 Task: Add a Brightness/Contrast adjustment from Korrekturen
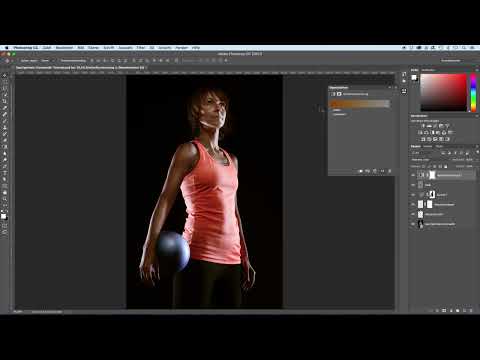pyautogui.click(x=423, y=126)
